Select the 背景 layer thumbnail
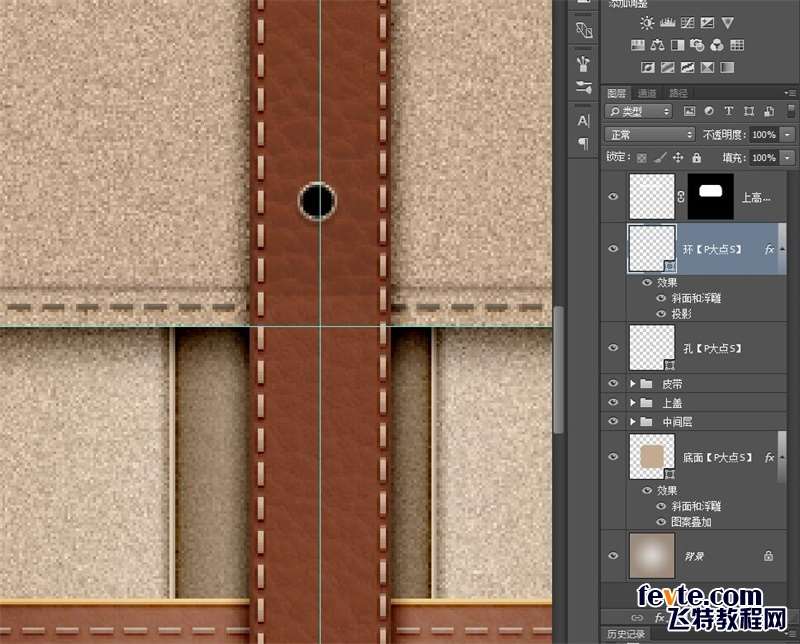Screen dimensions: 800x644 652,556
